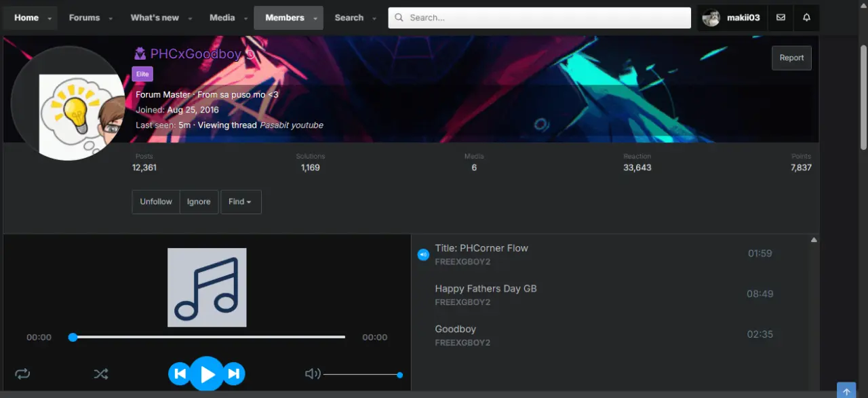Skip to the previous track

point(180,374)
